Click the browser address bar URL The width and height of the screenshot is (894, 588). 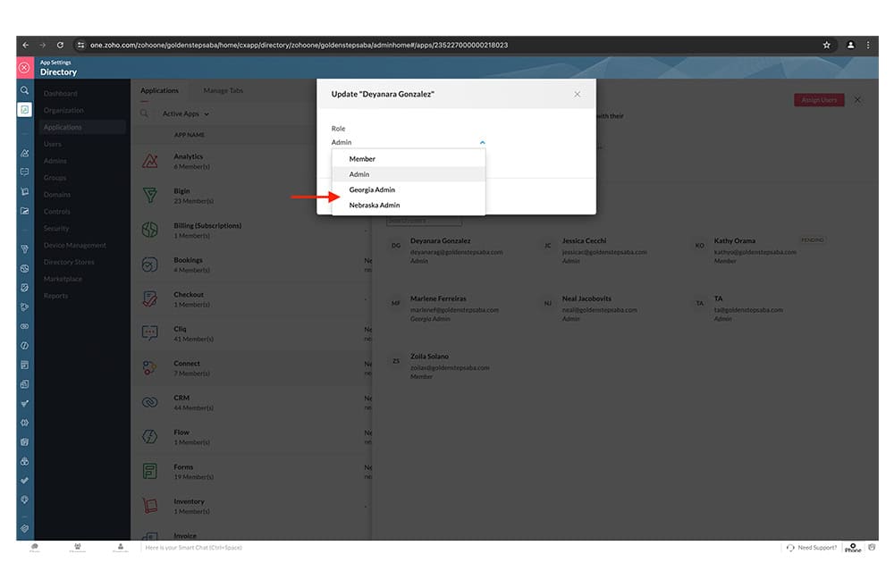tap(299, 45)
